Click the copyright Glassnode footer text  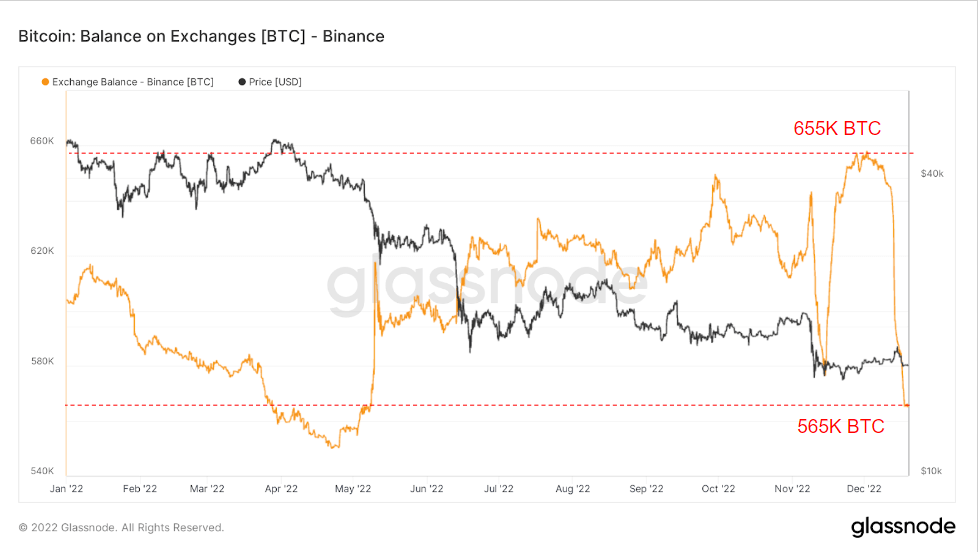point(121,528)
